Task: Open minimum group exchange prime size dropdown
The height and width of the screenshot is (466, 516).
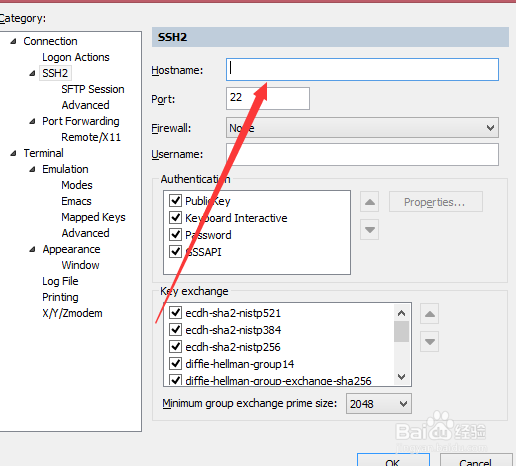Action: pos(379,404)
